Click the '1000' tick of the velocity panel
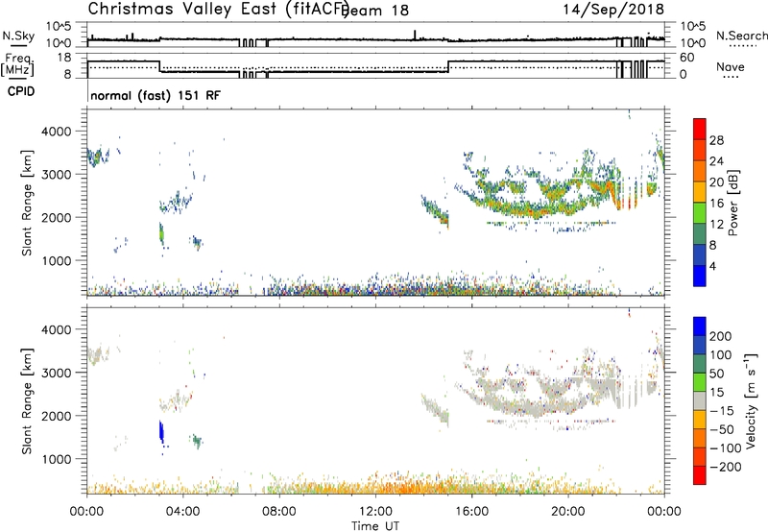768x532 pixels. [57, 459]
